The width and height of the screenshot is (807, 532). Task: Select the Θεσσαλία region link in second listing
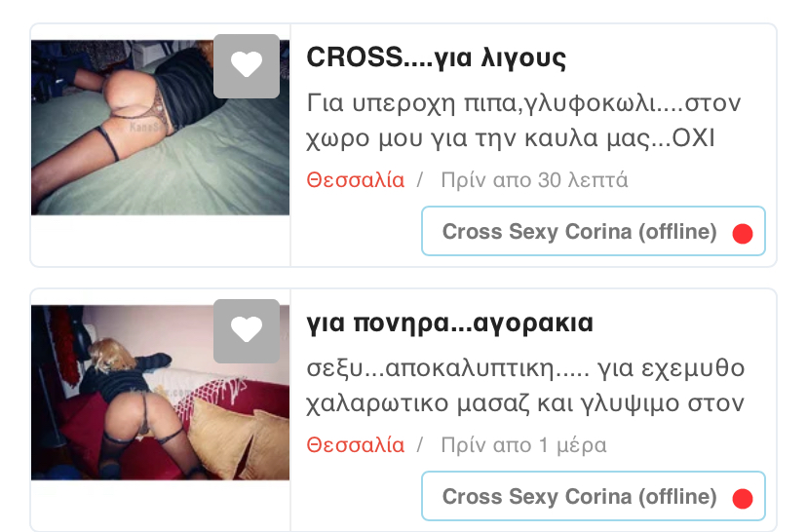click(x=355, y=445)
